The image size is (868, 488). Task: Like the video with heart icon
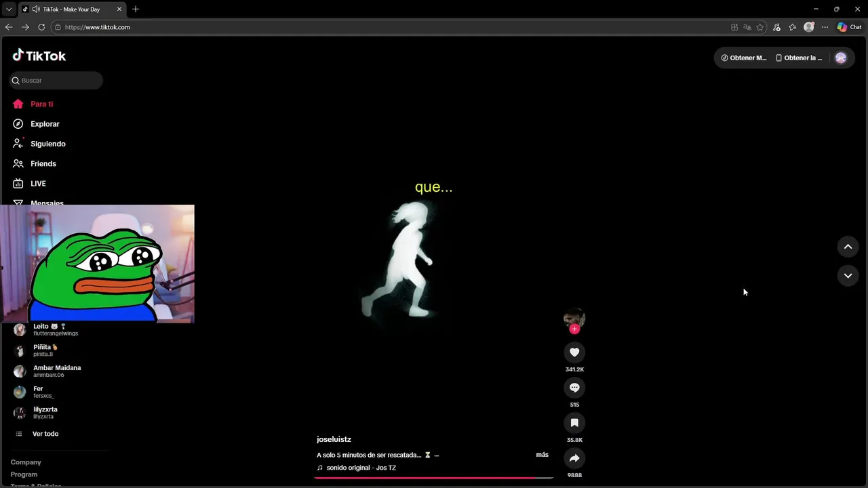coord(574,352)
